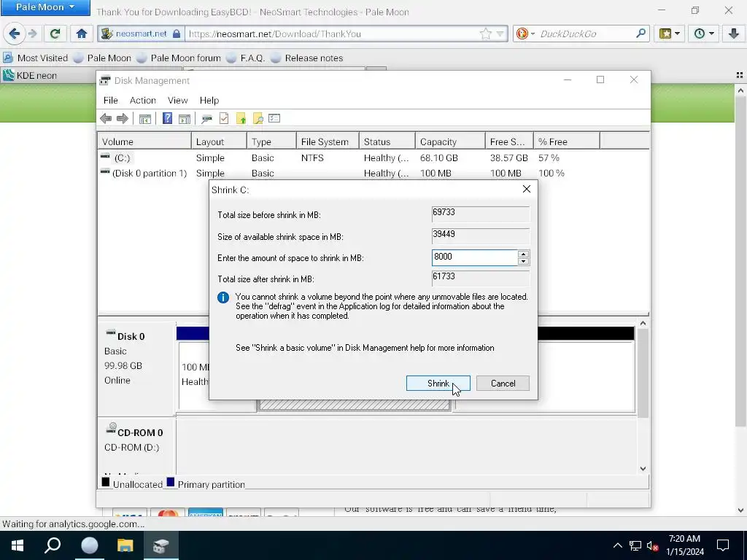The width and height of the screenshot is (747, 560).
Task: Open Most Visited bookmarks folder
Action: [36, 58]
